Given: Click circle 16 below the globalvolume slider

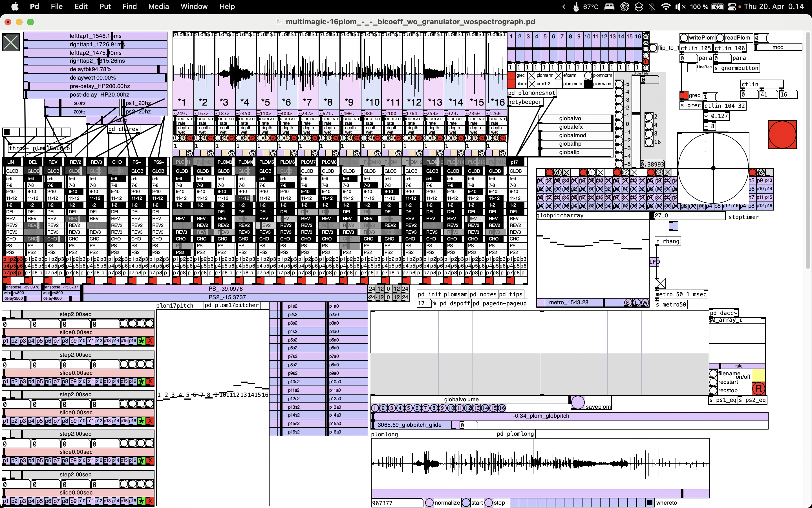Looking at the screenshot, I should 502,408.
